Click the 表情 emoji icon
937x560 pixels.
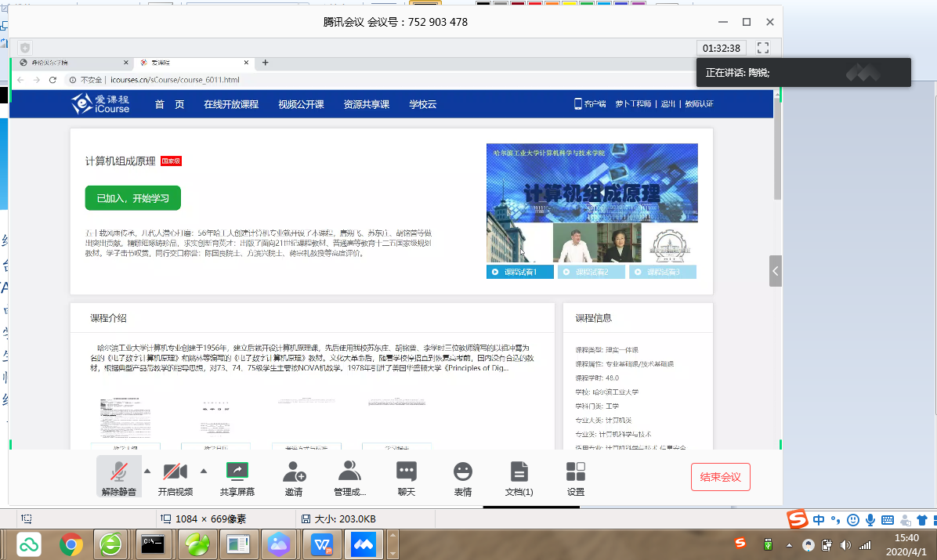pos(463,478)
